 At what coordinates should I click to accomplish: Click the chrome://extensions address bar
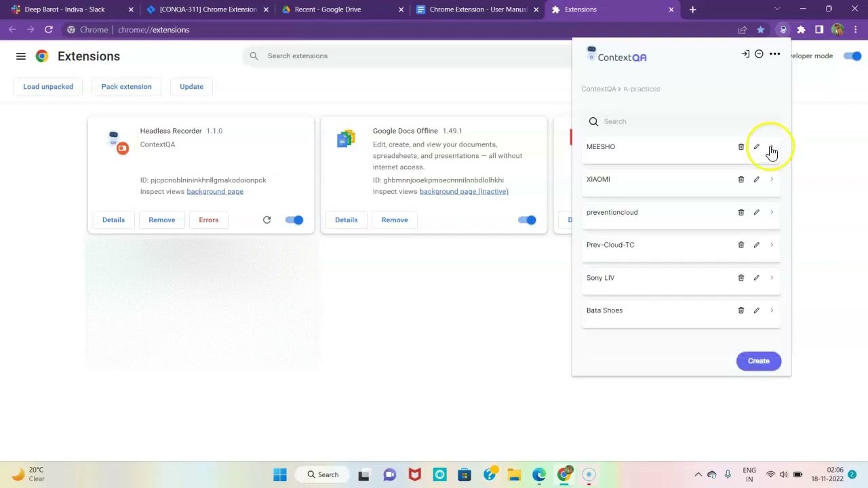[x=393, y=30]
